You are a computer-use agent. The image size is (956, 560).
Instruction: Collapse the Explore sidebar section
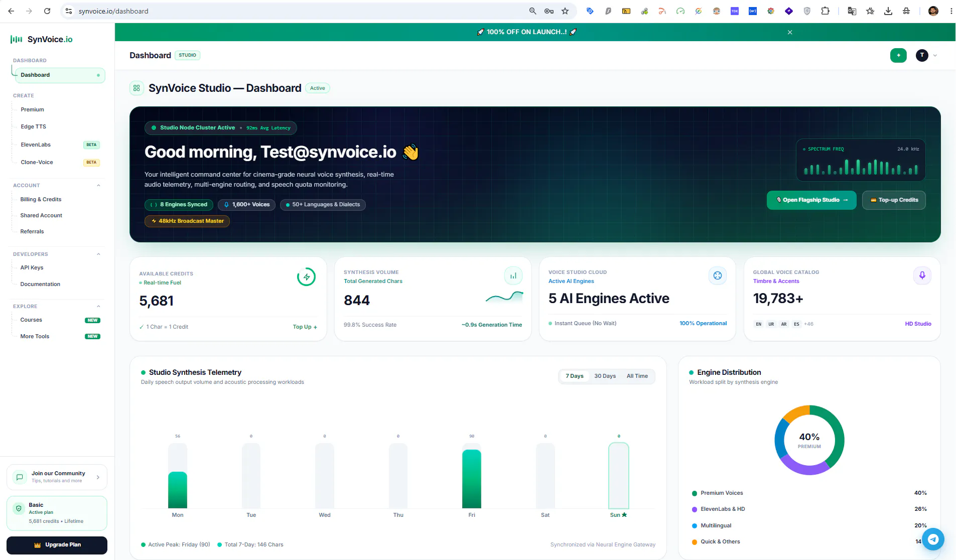(98, 307)
